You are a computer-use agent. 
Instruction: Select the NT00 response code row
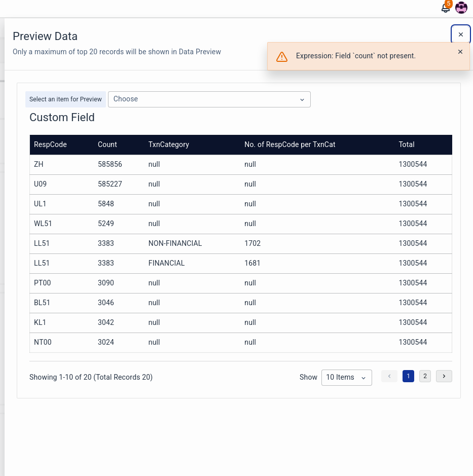click(x=43, y=342)
